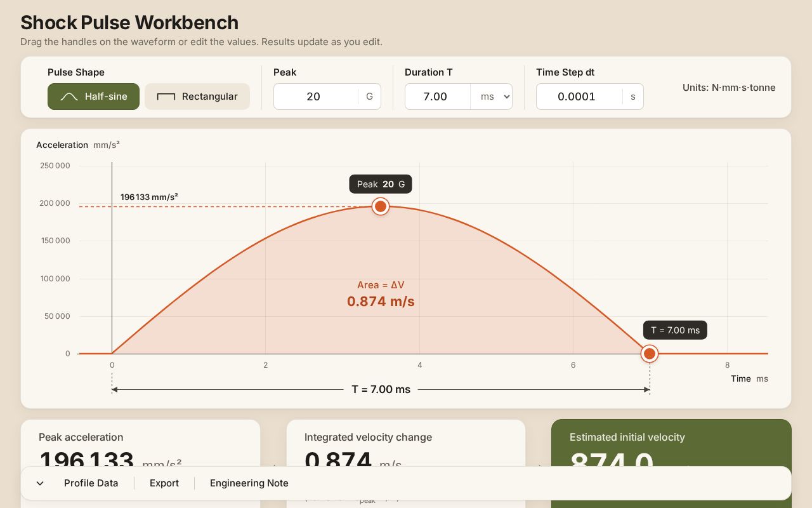
Task: Open the Profile Data tab
Action: (x=91, y=483)
